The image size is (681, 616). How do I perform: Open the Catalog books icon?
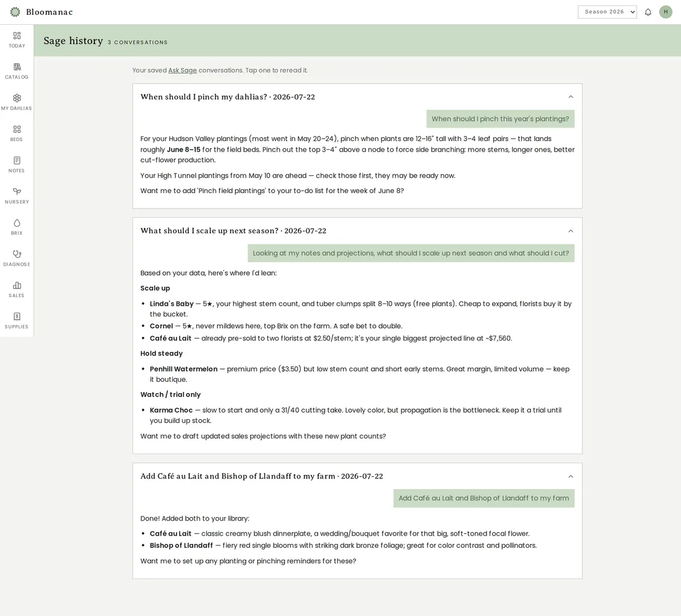point(17,67)
